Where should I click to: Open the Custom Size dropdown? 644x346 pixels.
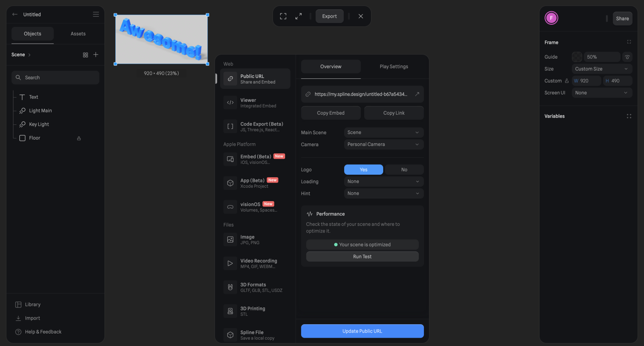click(x=601, y=69)
